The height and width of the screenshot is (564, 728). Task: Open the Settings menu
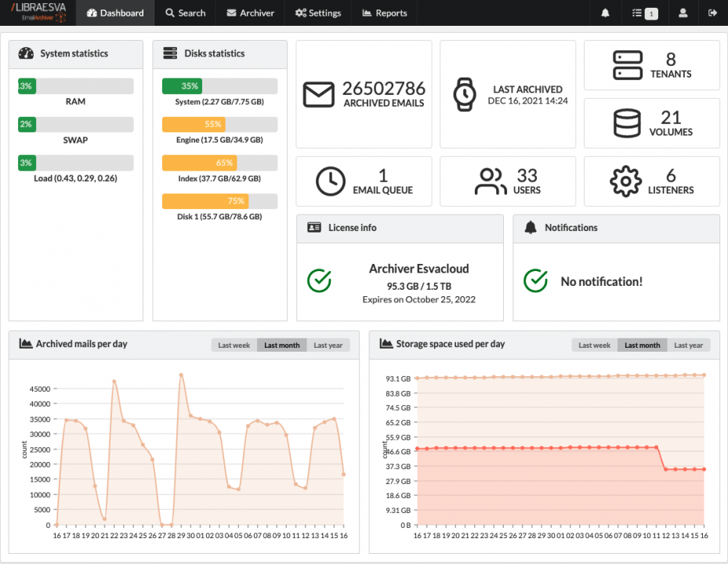[x=318, y=13]
